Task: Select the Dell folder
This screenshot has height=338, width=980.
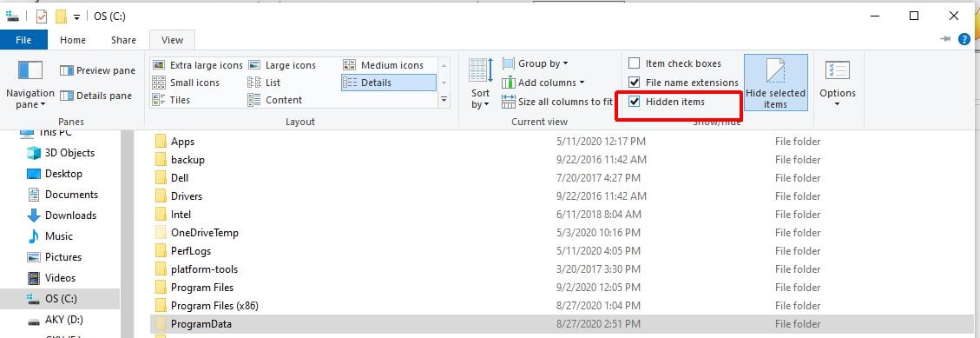Action: pos(180,178)
